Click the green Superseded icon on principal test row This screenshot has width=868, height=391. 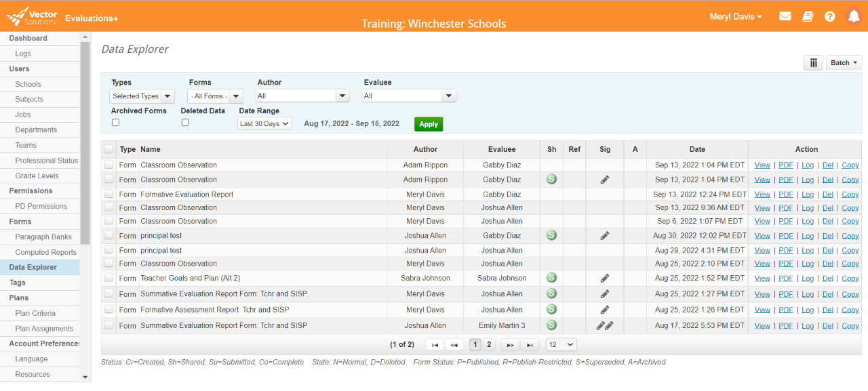(551, 235)
